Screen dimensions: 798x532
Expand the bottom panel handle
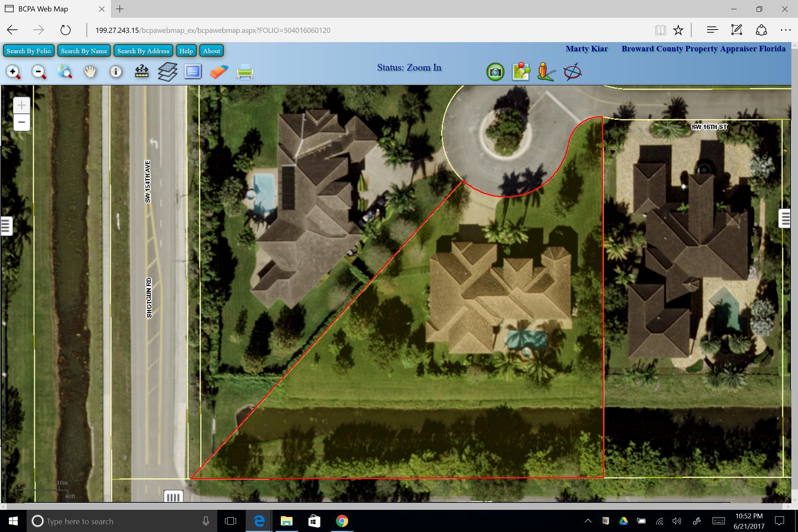coord(173,497)
